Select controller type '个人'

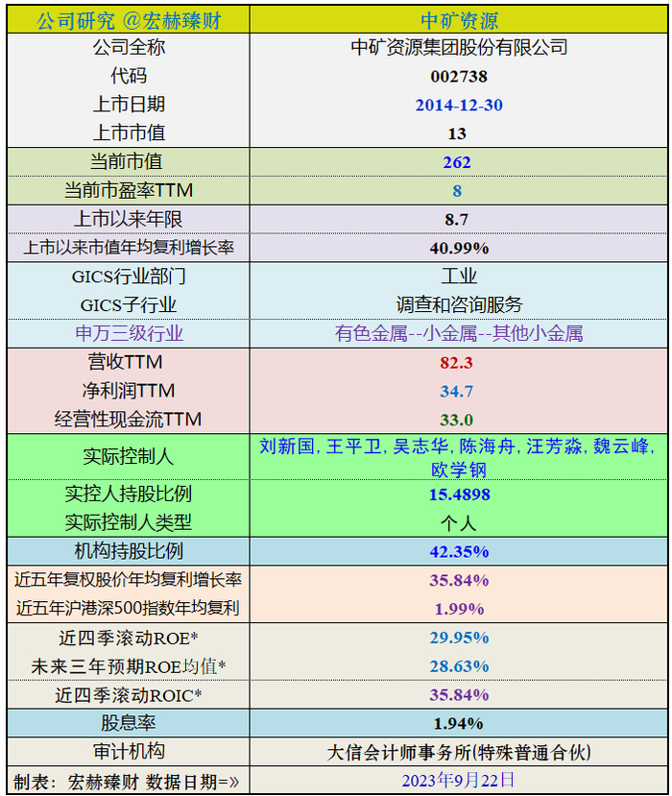(x=458, y=523)
